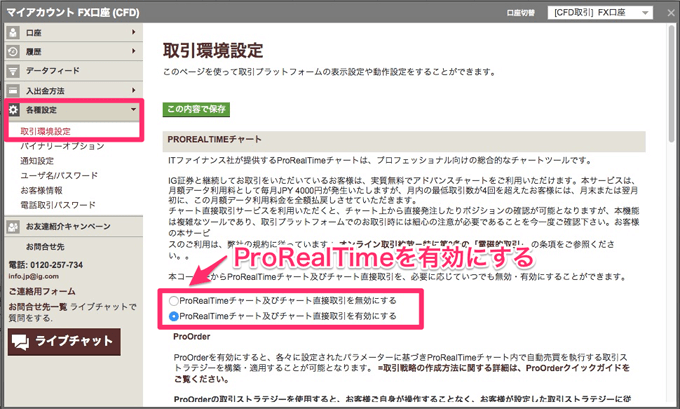Open the 各種設定 menu item
Viewport: 680px width, 409px height.
pos(74,110)
